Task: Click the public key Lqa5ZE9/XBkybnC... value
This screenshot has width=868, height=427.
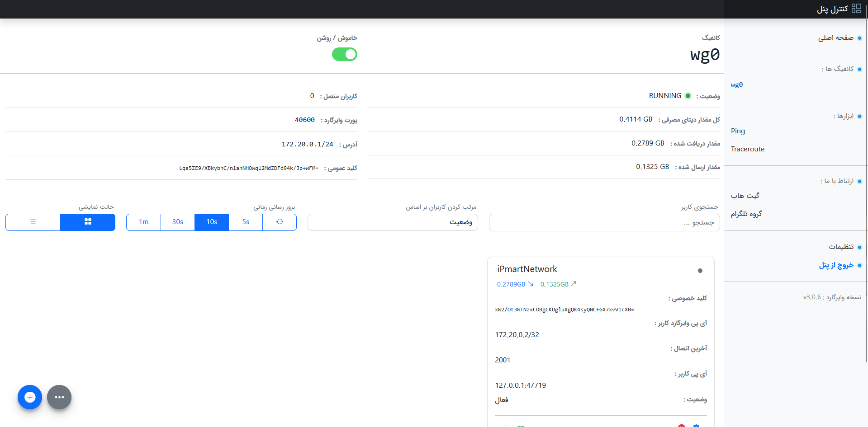Action: [249, 168]
